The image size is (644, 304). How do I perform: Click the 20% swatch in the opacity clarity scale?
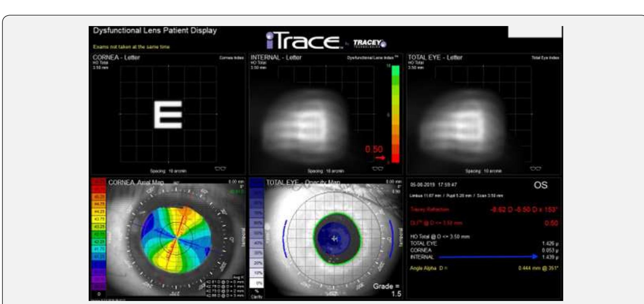tap(256, 263)
